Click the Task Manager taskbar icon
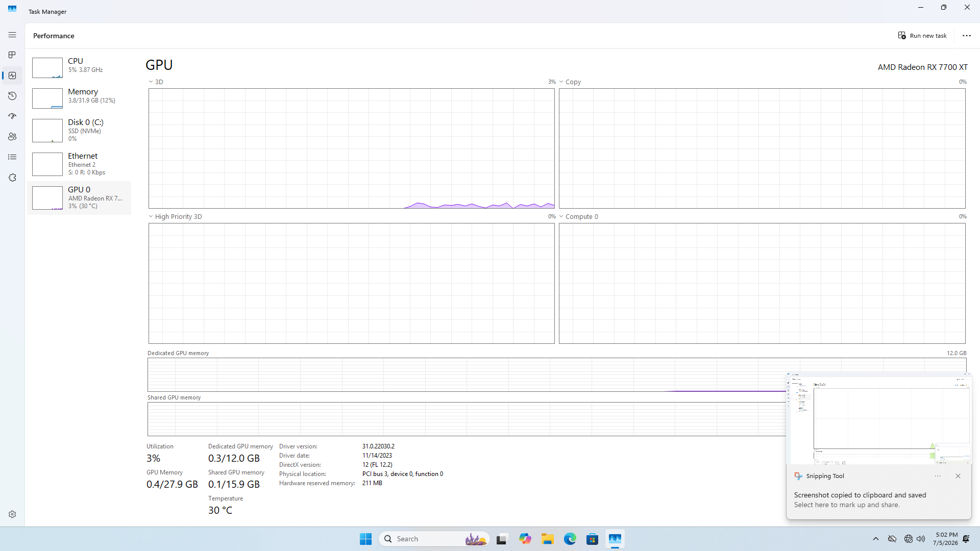Viewport: 980px width, 551px height. pyautogui.click(x=615, y=539)
